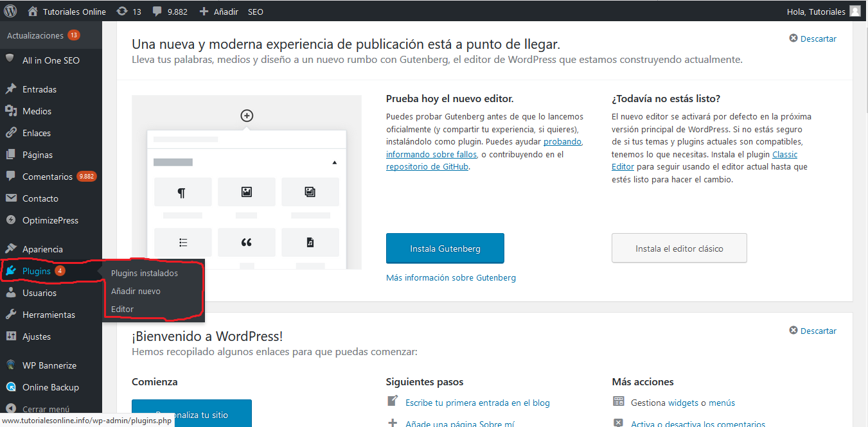
Task: Click the Herramientas wrench icon
Action: (x=11, y=315)
